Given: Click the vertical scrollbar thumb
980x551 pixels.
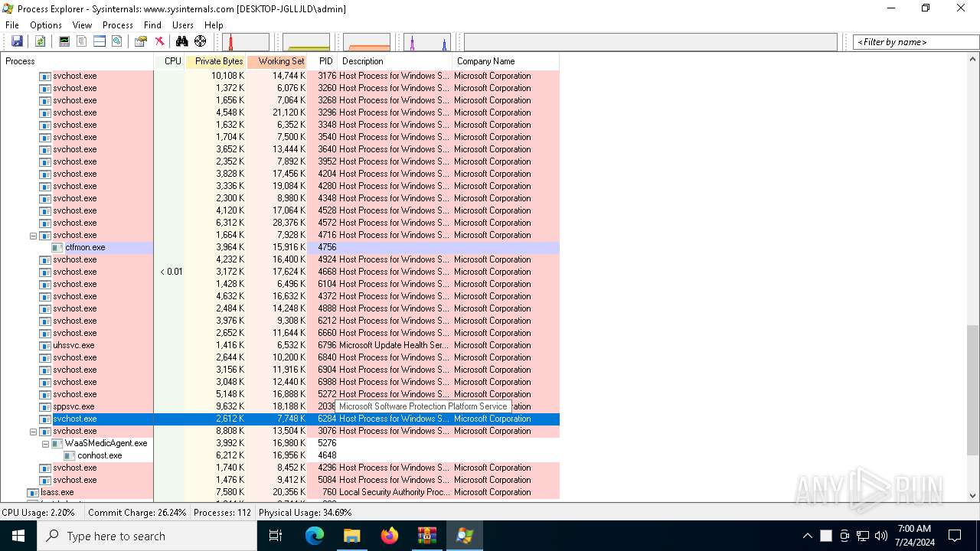Looking at the screenshot, I should point(972,390).
